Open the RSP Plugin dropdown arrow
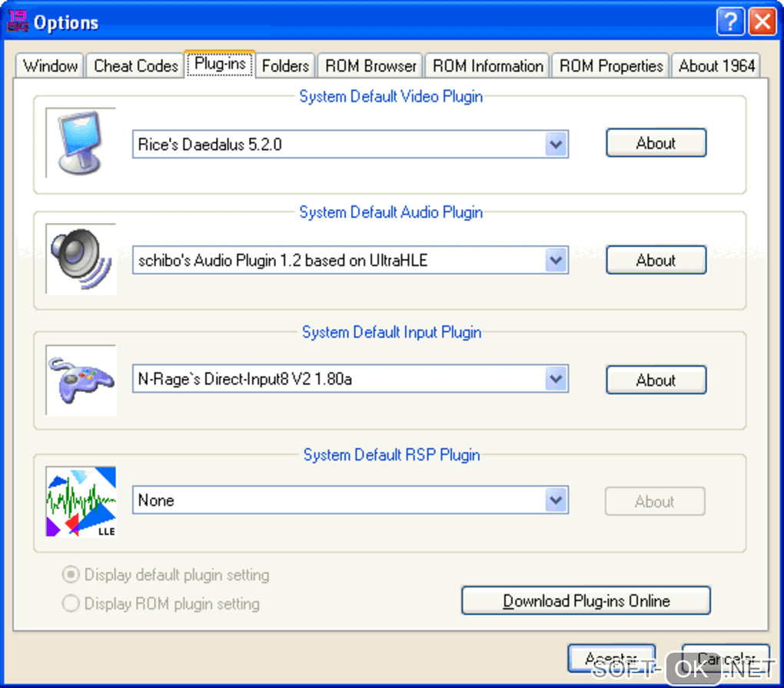 556,500
